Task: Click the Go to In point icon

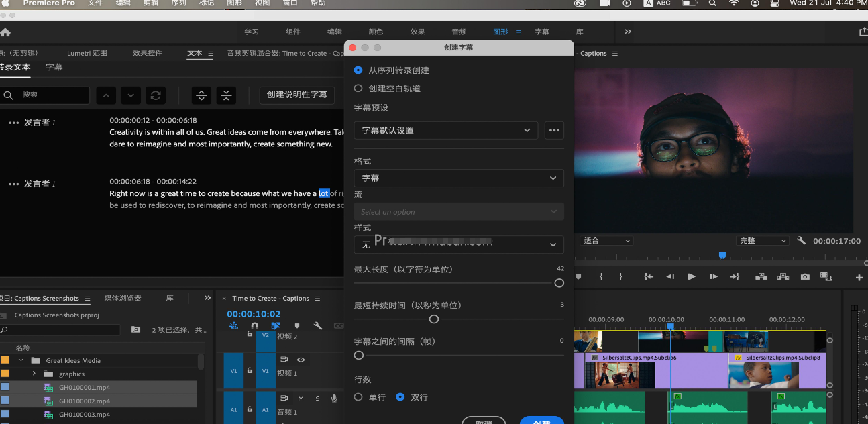Action: click(x=649, y=276)
